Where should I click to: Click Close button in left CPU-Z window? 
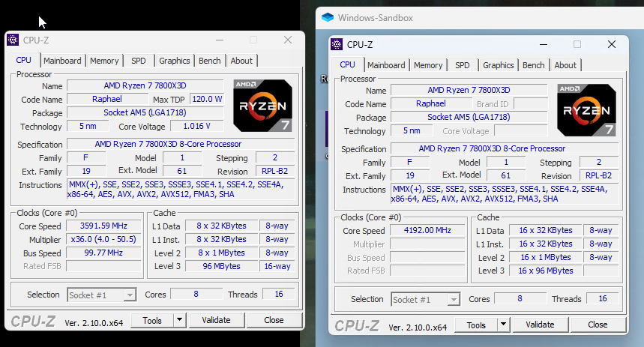(274, 320)
